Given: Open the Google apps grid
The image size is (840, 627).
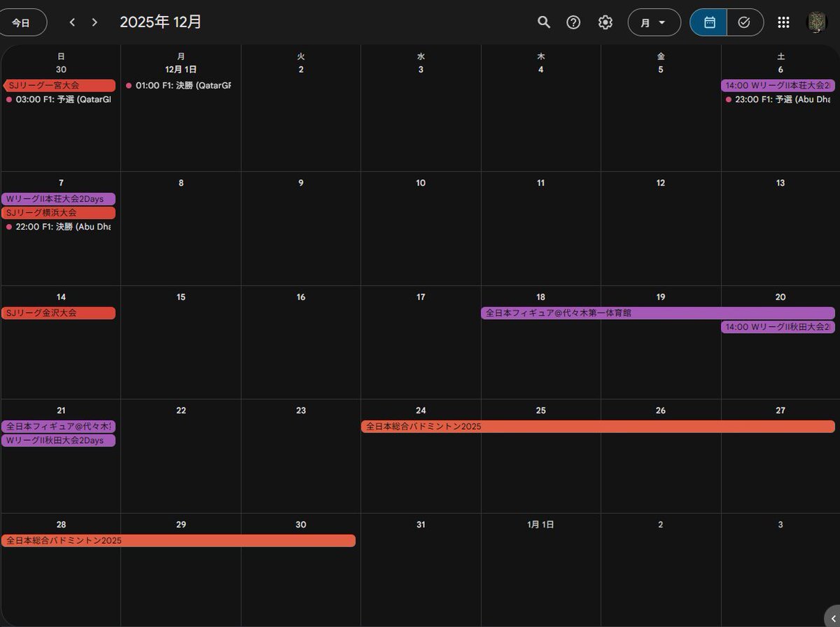Looking at the screenshot, I should [x=783, y=22].
